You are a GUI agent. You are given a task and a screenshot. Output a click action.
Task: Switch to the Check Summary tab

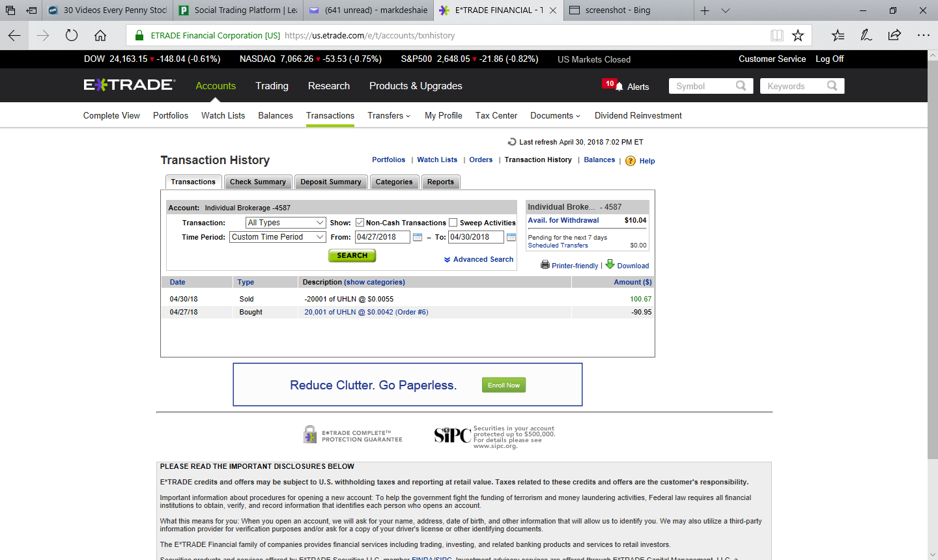(x=257, y=182)
